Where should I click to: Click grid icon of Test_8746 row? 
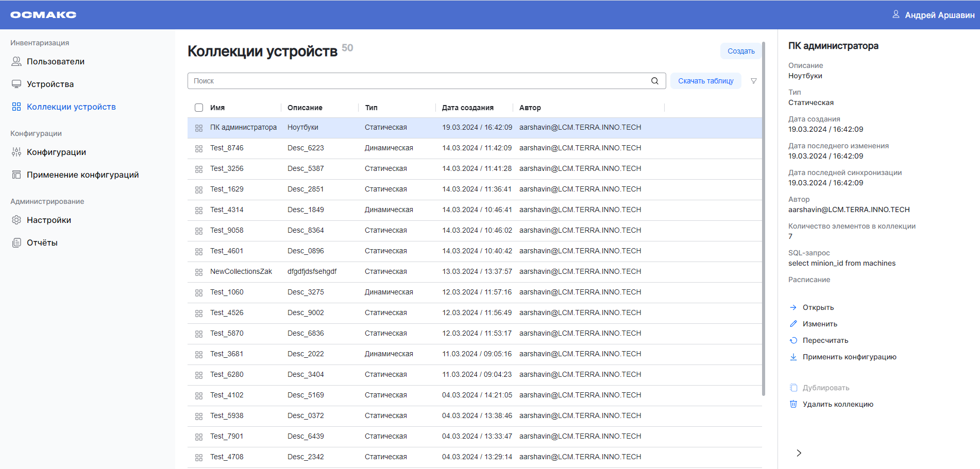coord(199,148)
